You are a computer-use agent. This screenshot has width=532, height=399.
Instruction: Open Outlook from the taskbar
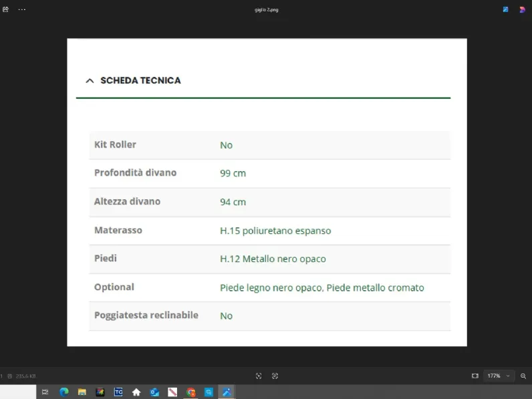point(154,392)
